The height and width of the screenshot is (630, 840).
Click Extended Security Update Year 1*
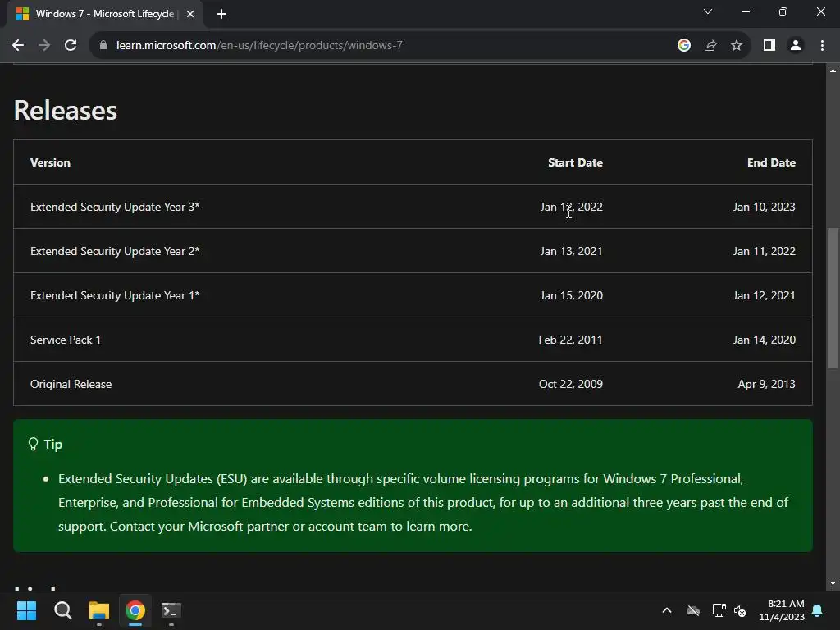pyautogui.click(x=115, y=295)
